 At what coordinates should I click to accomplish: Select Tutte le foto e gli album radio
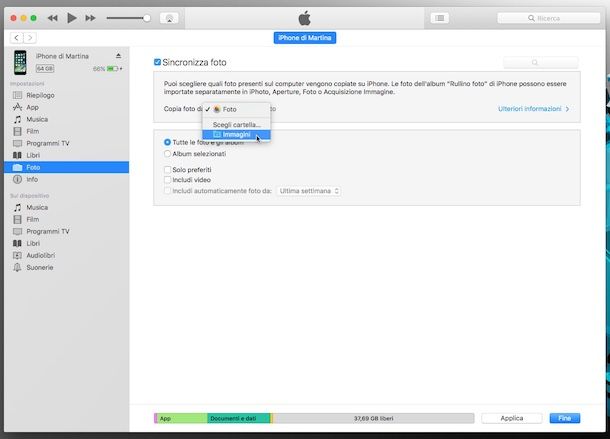point(167,142)
